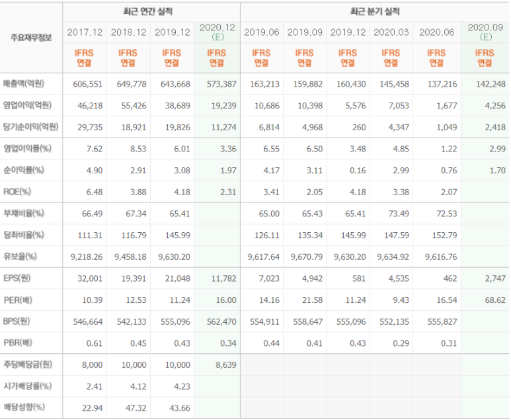The height and width of the screenshot is (420, 511).
Task: Click payout ratio value 47.32
Action: point(136,408)
